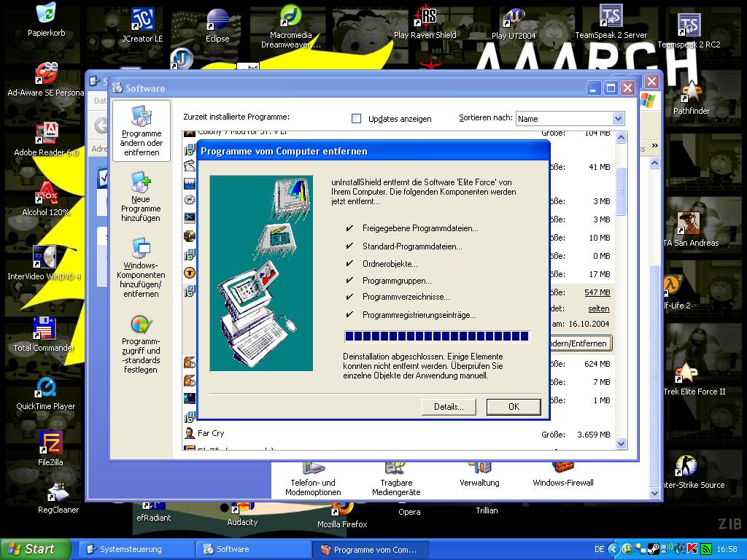Image resolution: width=747 pixels, height=560 pixels.
Task: Click the 547 MB size link
Action: pyautogui.click(x=597, y=292)
